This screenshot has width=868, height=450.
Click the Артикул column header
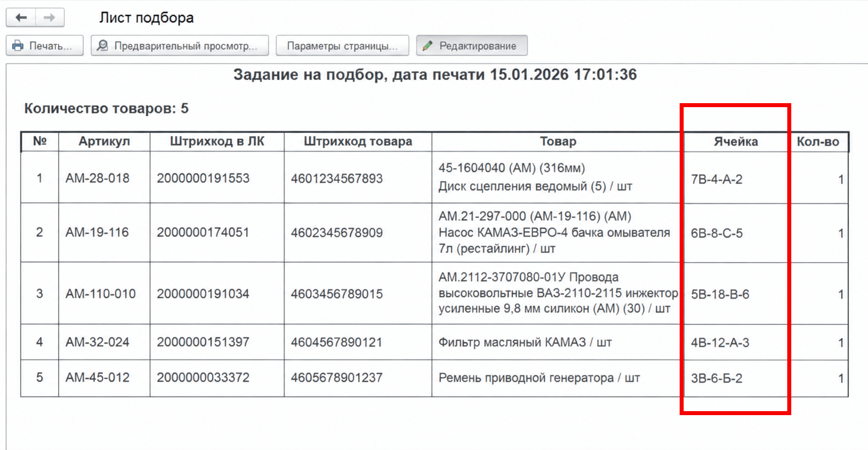(x=104, y=142)
